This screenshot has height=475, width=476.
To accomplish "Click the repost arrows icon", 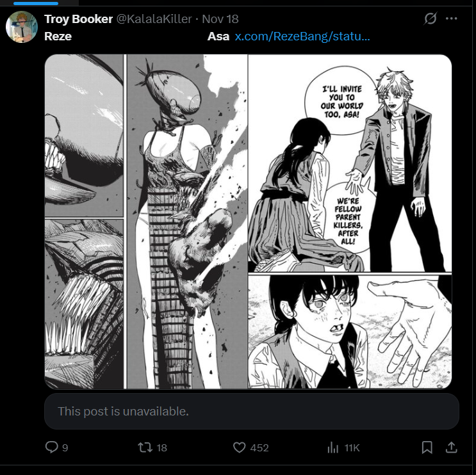I will (x=145, y=447).
